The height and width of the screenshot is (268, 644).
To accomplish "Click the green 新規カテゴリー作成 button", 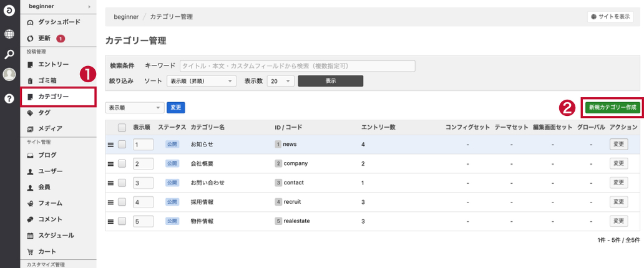I will coord(612,108).
